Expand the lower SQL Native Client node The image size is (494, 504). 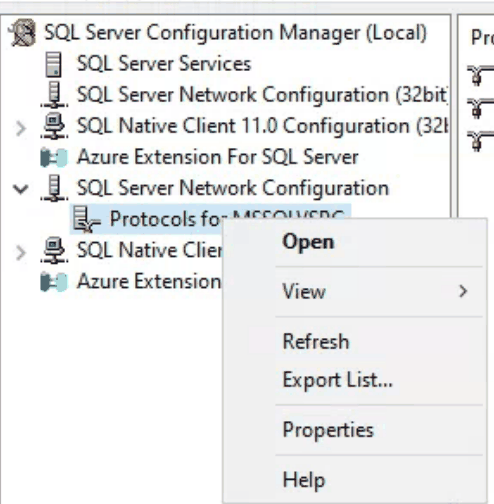pyautogui.click(x=21, y=253)
